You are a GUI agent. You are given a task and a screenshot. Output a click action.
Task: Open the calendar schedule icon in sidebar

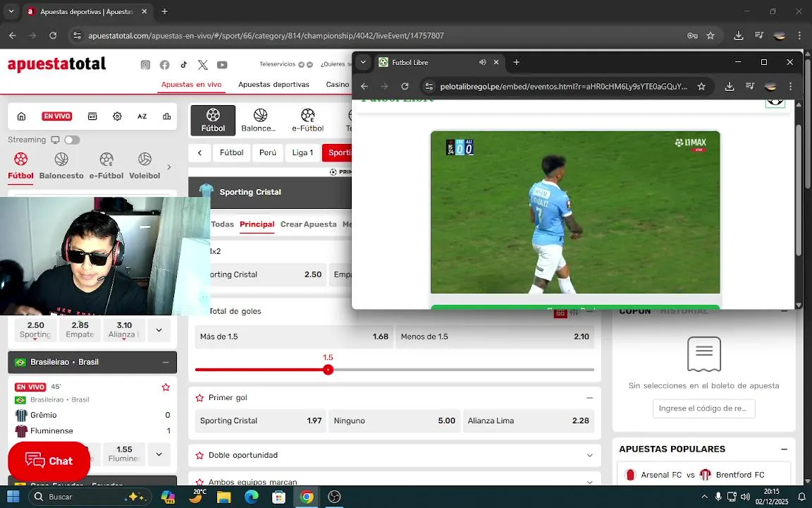(x=92, y=116)
